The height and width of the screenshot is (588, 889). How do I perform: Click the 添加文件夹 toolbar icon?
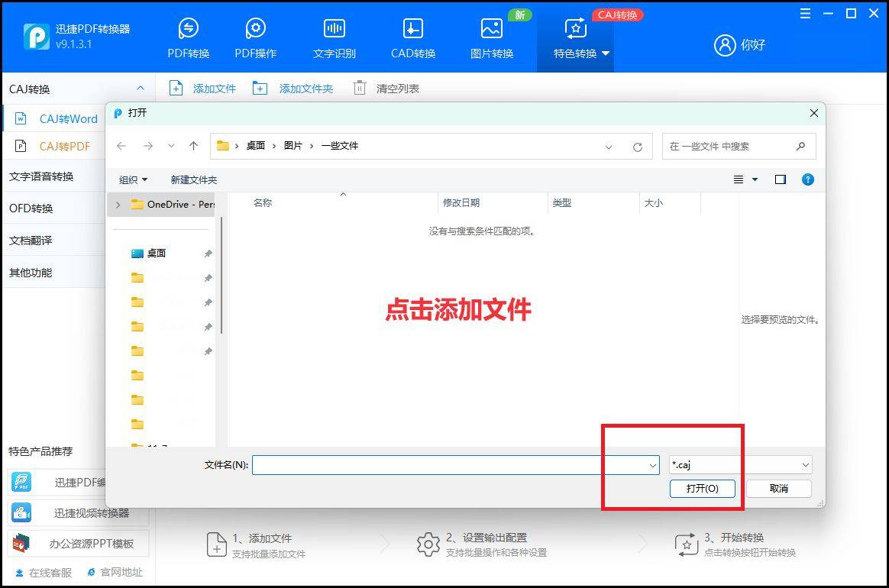point(260,88)
